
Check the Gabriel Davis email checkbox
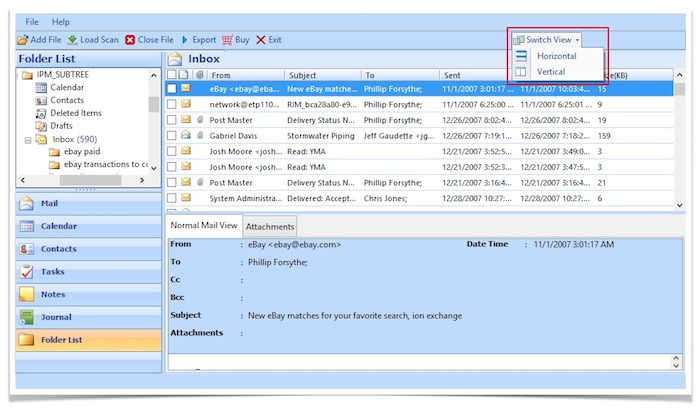172,135
